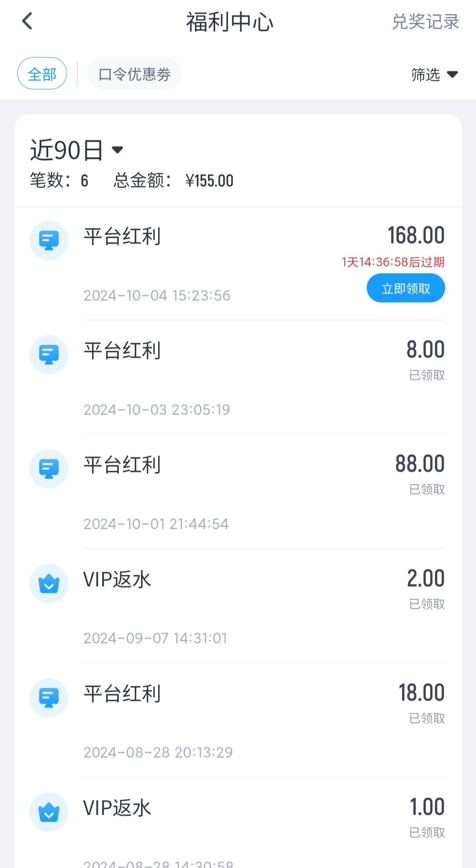Select the 88.00 reward amount

tap(420, 464)
